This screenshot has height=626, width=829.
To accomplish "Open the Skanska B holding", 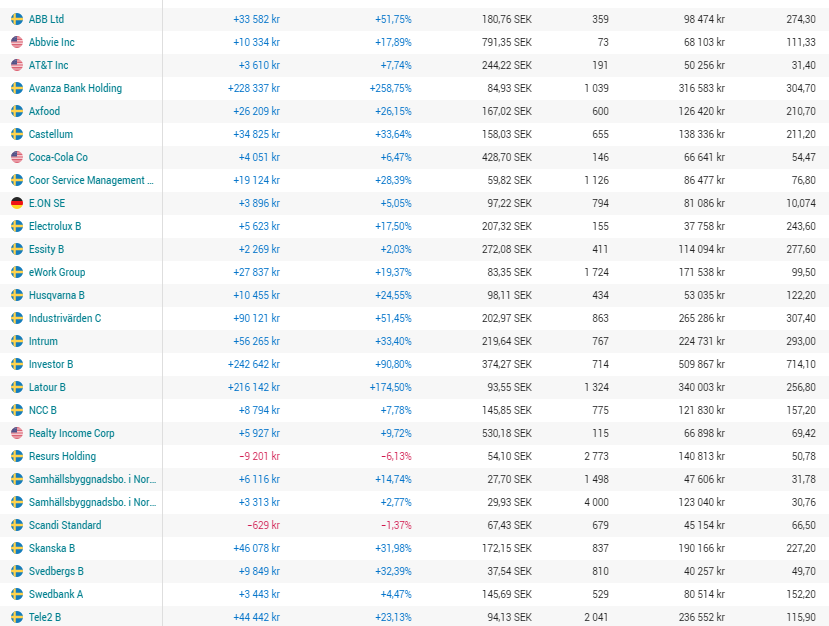I will click(52, 548).
